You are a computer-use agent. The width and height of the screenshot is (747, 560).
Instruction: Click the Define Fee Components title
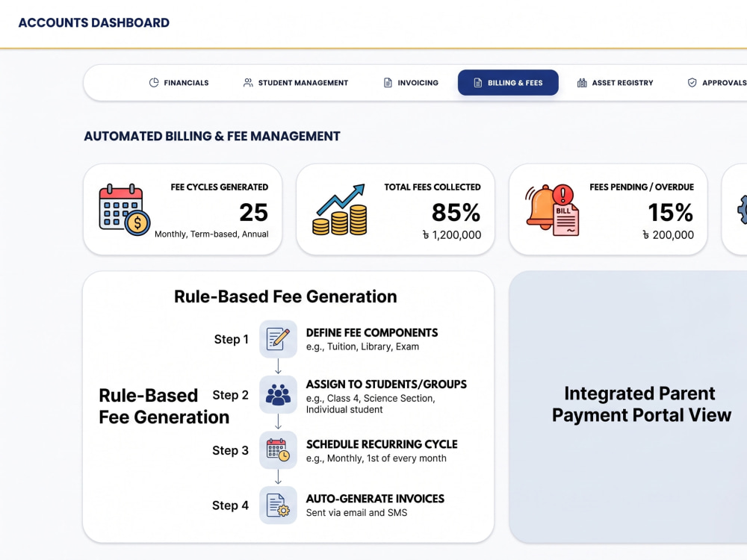pyautogui.click(x=372, y=333)
